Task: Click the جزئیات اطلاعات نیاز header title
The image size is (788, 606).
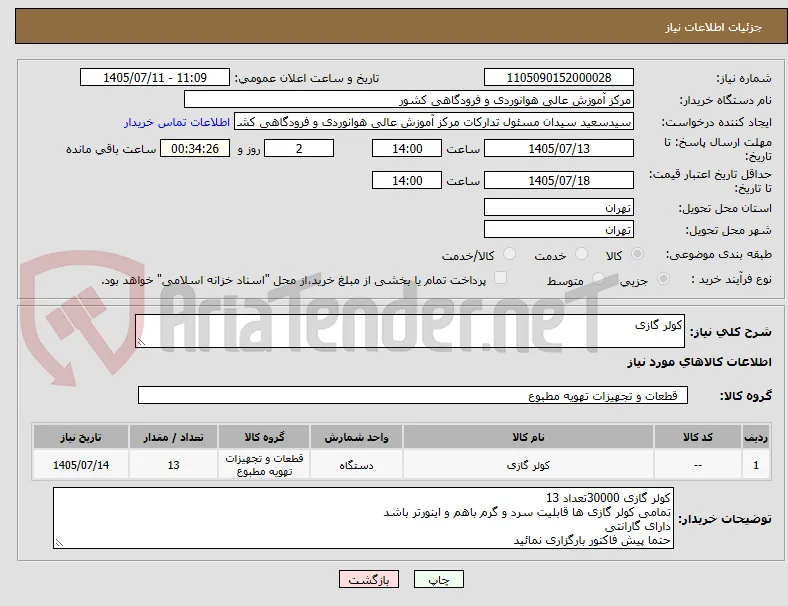Action: point(714,27)
